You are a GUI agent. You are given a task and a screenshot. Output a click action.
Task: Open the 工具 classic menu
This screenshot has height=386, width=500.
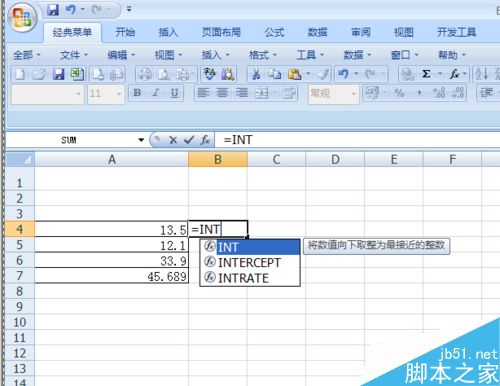310,55
